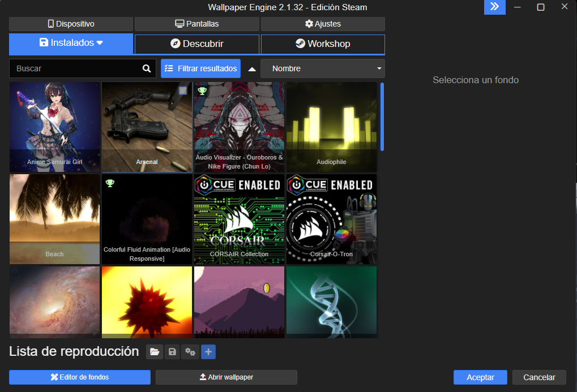Select Colorful Fluid Animation wallpaper
The image size is (577, 392).
pos(147,219)
